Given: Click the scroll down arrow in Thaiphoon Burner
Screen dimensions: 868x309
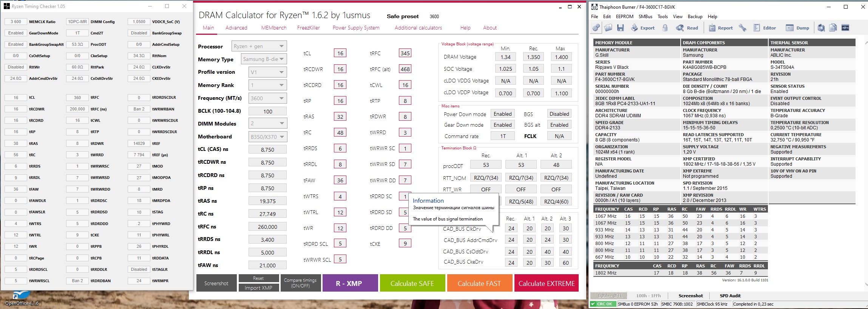Looking at the screenshot, I should [865, 284].
